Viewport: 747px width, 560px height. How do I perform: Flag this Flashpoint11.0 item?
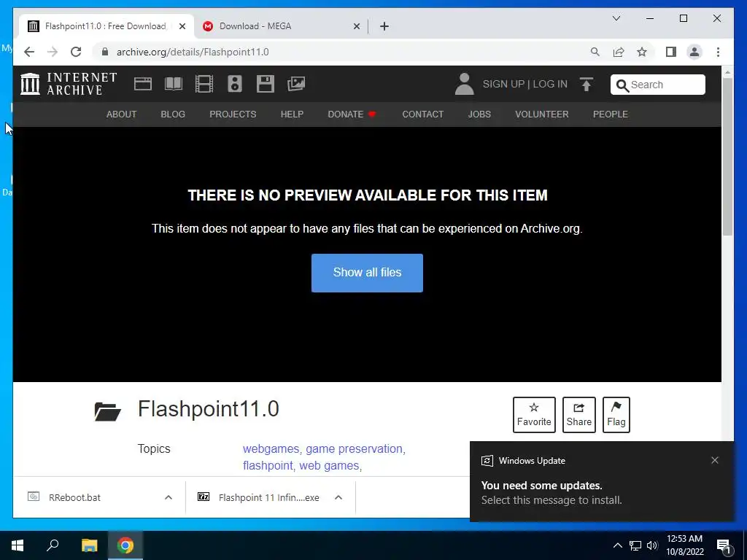616,415
